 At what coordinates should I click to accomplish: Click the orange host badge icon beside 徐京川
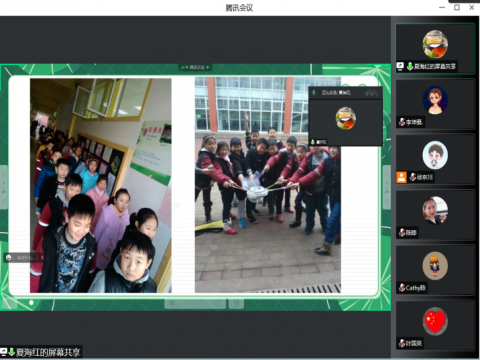[401, 177]
